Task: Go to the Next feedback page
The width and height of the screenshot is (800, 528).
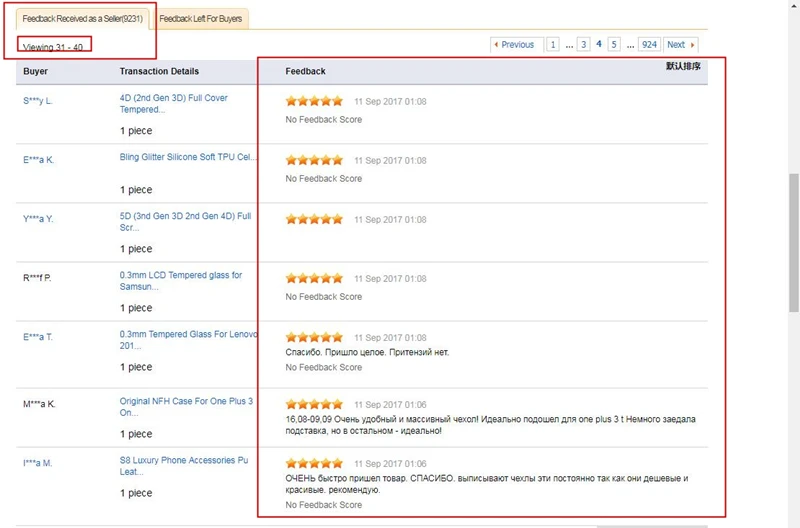Action: [x=681, y=45]
